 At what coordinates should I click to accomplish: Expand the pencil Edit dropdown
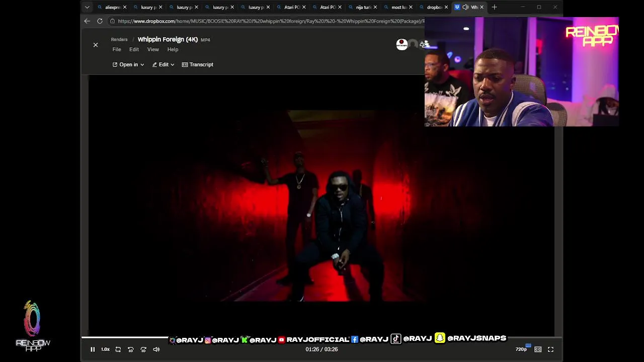click(x=163, y=64)
